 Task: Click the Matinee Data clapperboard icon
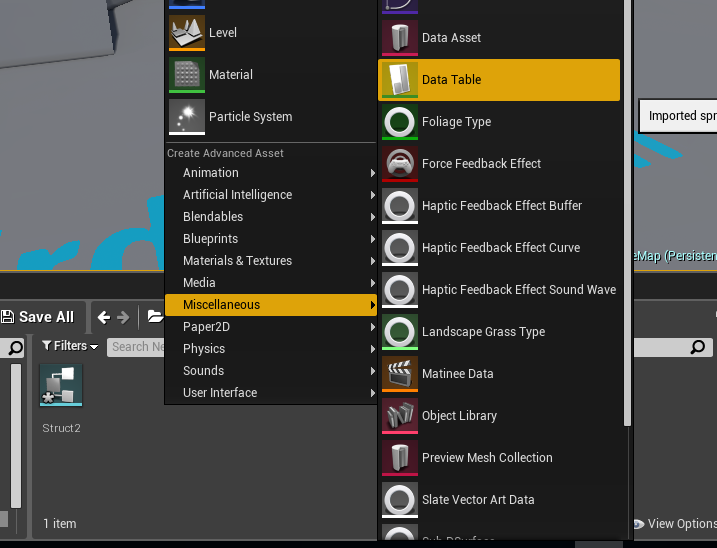[400, 374]
